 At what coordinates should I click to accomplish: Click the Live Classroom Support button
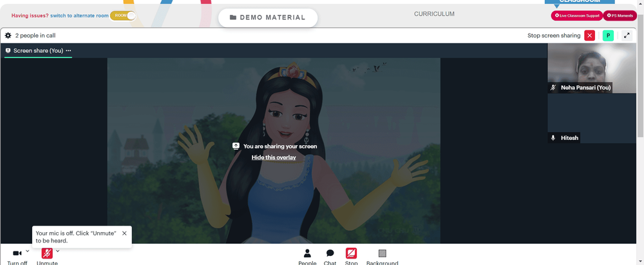pyautogui.click(x=577, y=15)
